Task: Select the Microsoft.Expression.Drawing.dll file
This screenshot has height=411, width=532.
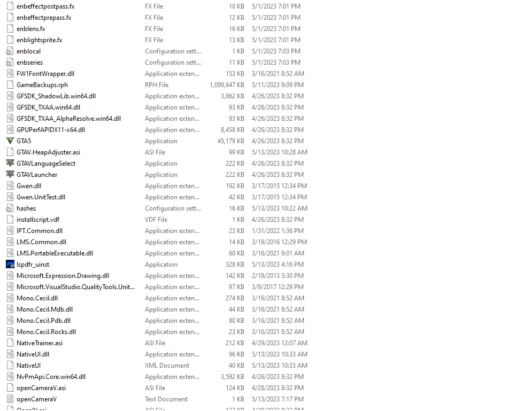Action: pos(63,276)
